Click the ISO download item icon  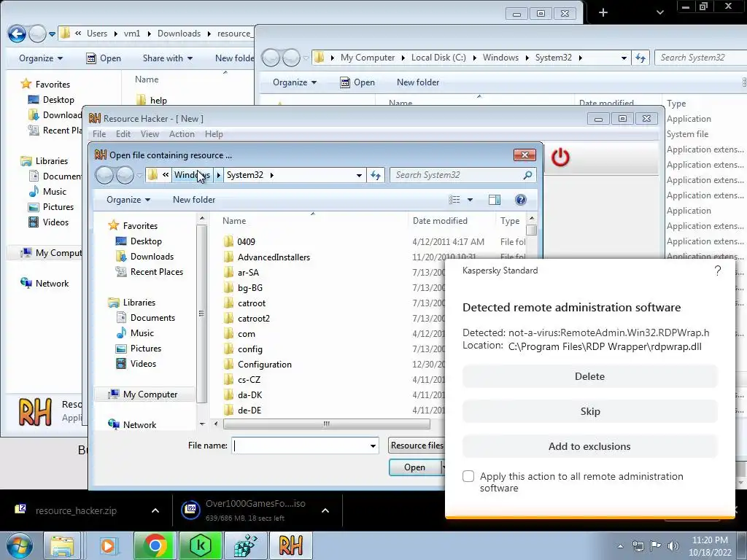coord(190,510)
